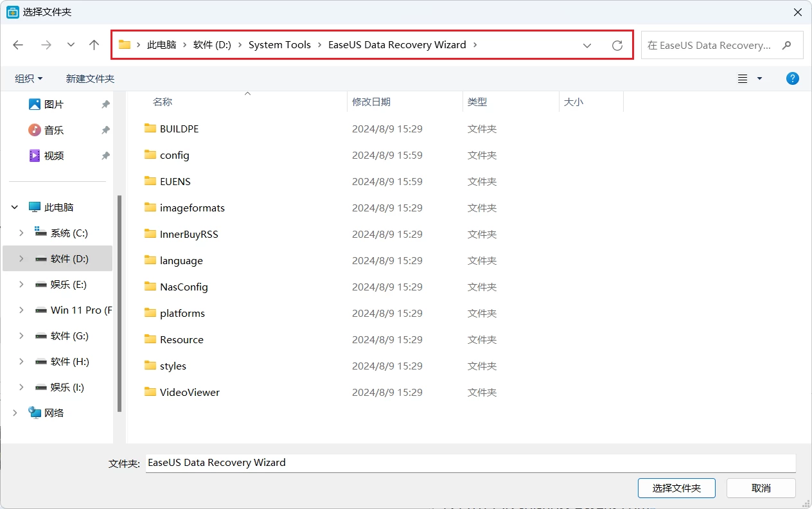Select 软件 (G:) drive in the tree

69,335
